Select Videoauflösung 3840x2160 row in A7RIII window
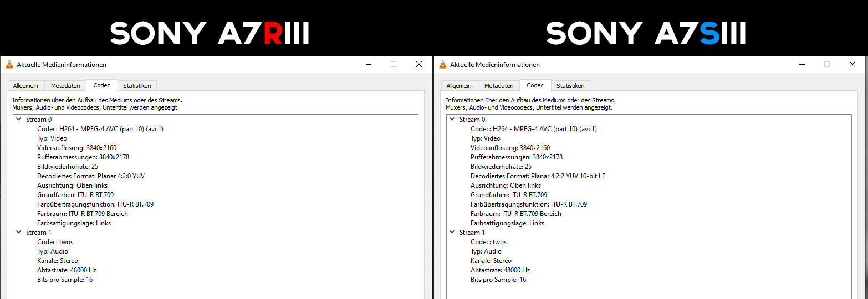Screen dimensions: 868x299 click(x=77, y=148)
